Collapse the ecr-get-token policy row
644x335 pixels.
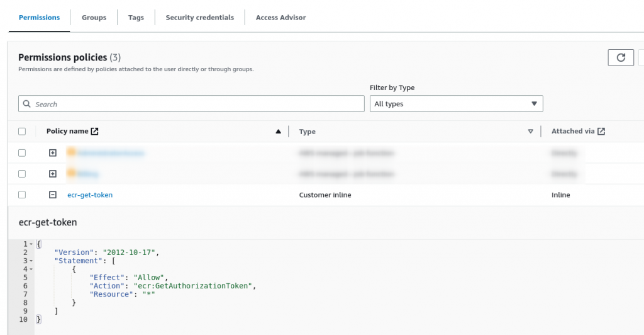(53, 195)
